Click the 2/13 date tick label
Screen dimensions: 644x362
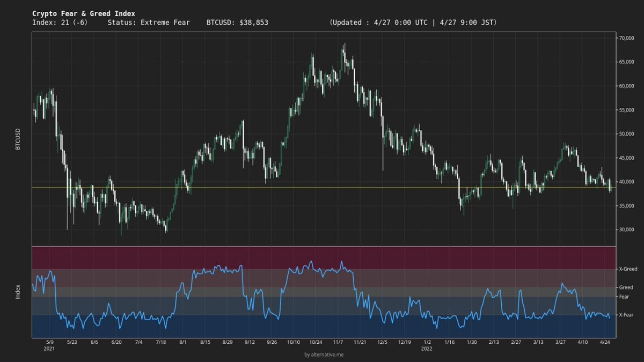coord(493,342)
